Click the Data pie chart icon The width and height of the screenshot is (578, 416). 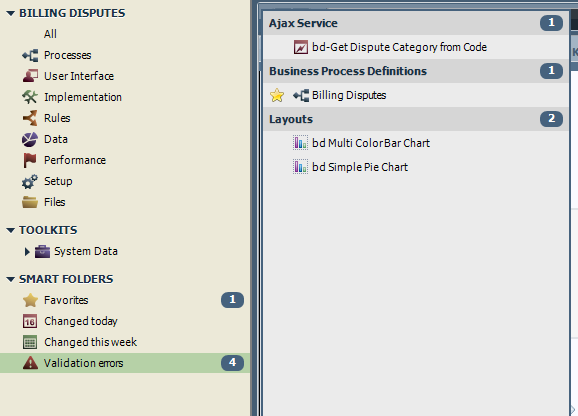[x=30, y=139]
